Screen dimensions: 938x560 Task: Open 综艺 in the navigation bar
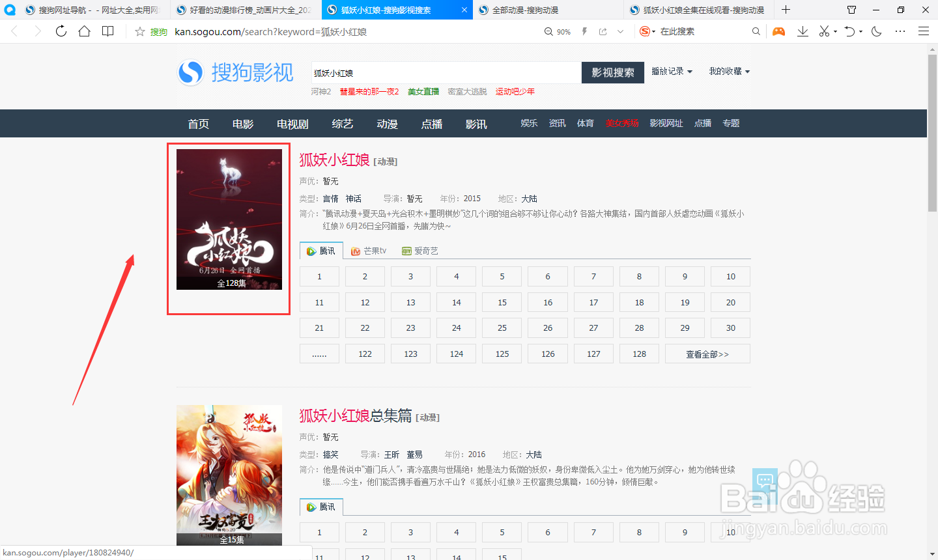(342, 124)
